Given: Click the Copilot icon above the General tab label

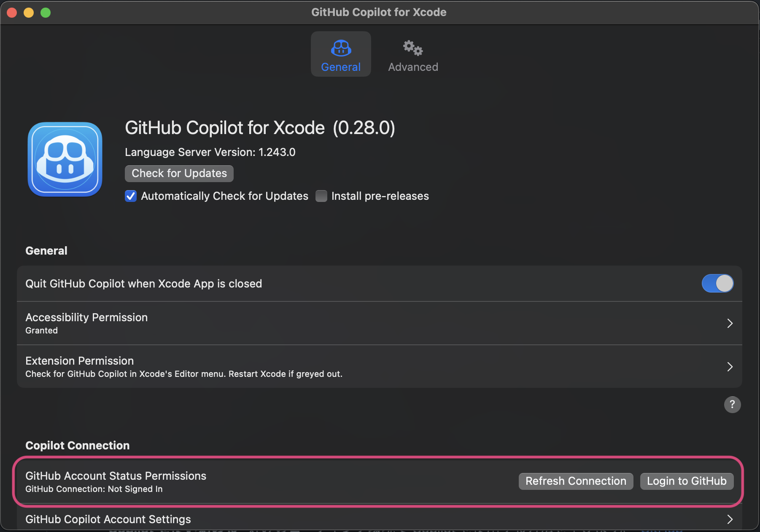Looking at the screenshot, I should coord(341,48).
